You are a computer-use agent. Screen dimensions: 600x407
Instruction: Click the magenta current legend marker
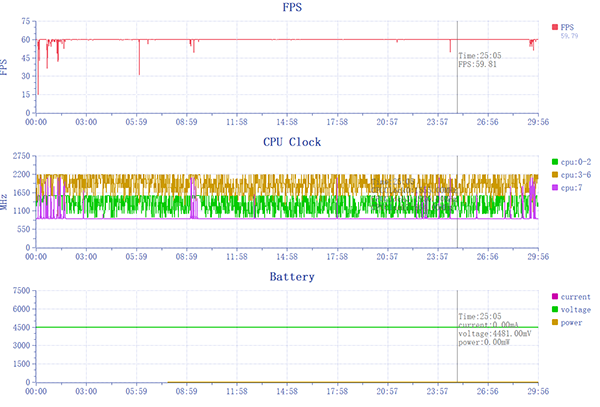(554, 297)
